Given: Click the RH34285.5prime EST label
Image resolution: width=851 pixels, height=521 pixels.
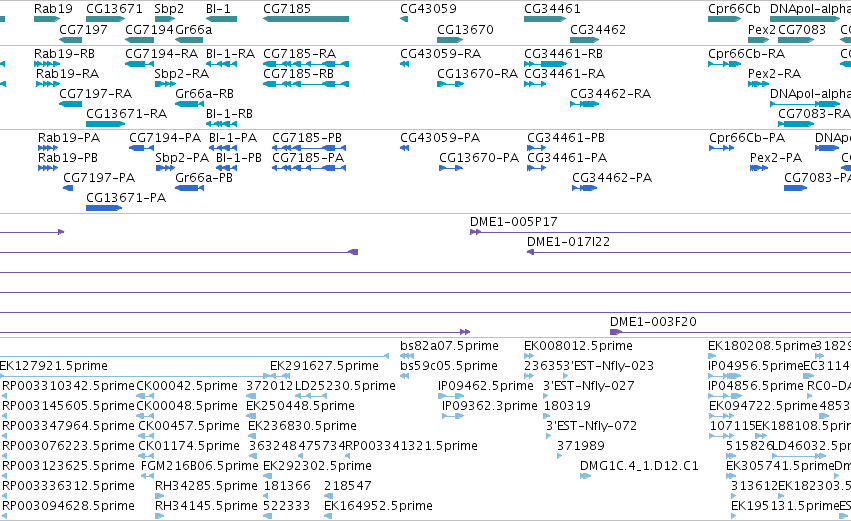Looking at the screenshot, I should coord(206,486).
